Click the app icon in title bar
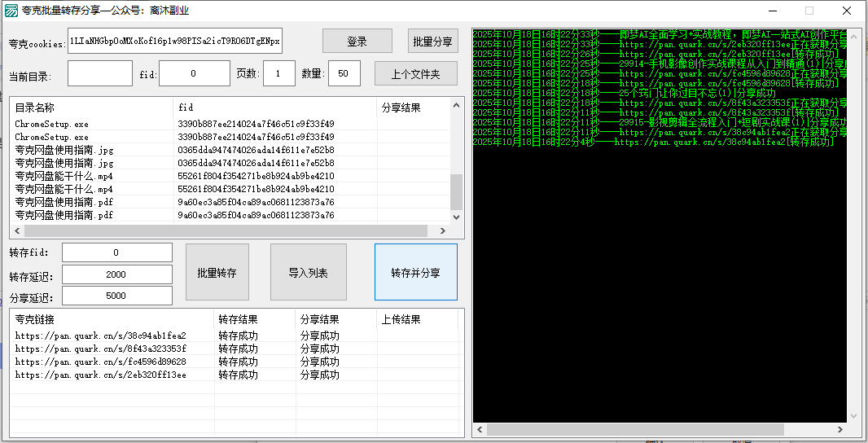 [11, 11]
